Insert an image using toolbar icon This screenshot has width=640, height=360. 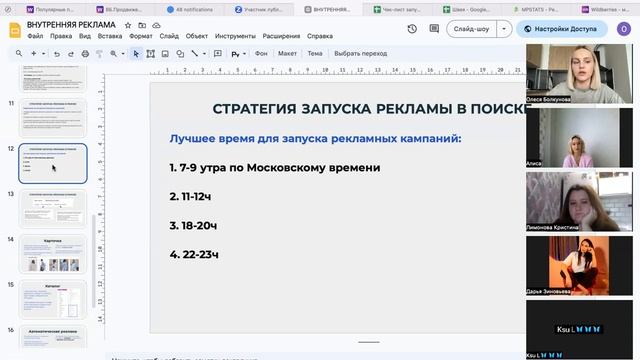(x=165, y=53)
